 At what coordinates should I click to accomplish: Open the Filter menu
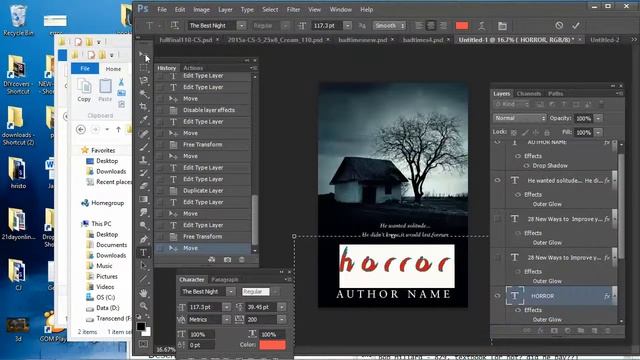[293, 9]
